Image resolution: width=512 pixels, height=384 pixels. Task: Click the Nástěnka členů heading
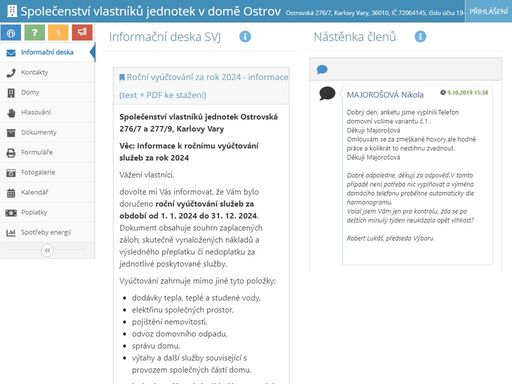[355, 37]
